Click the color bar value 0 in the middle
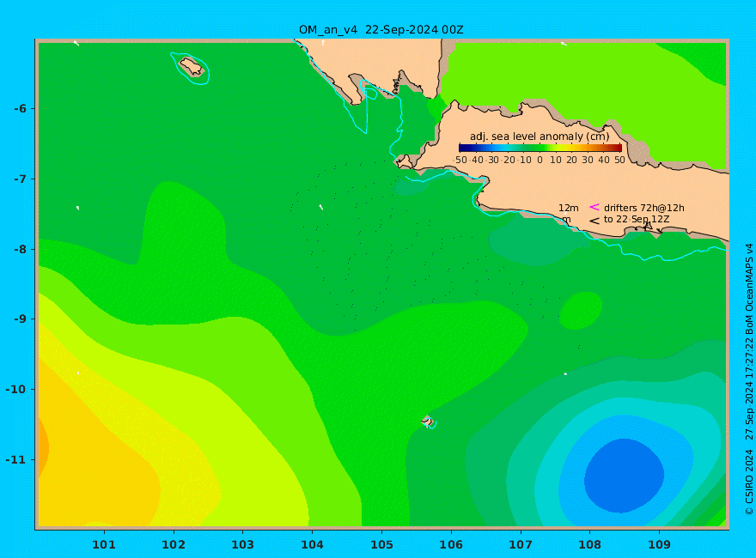Screen dimensions: 756x558 (540, 160)
